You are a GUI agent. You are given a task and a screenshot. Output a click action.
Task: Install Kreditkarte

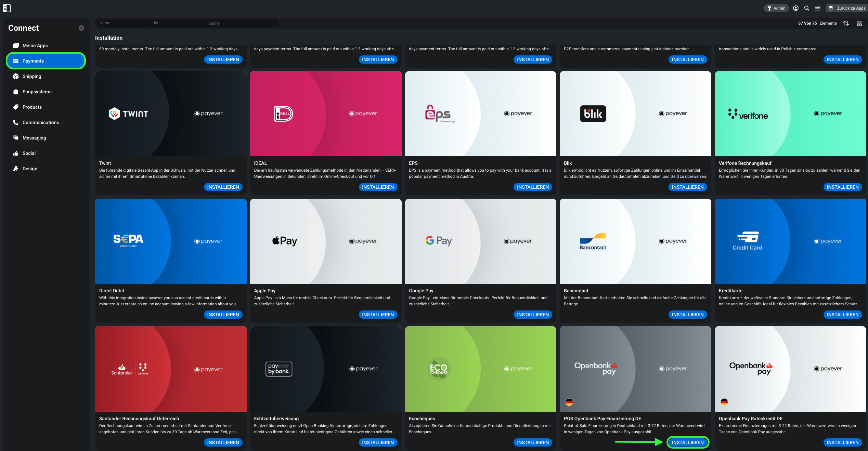(843, 315)
